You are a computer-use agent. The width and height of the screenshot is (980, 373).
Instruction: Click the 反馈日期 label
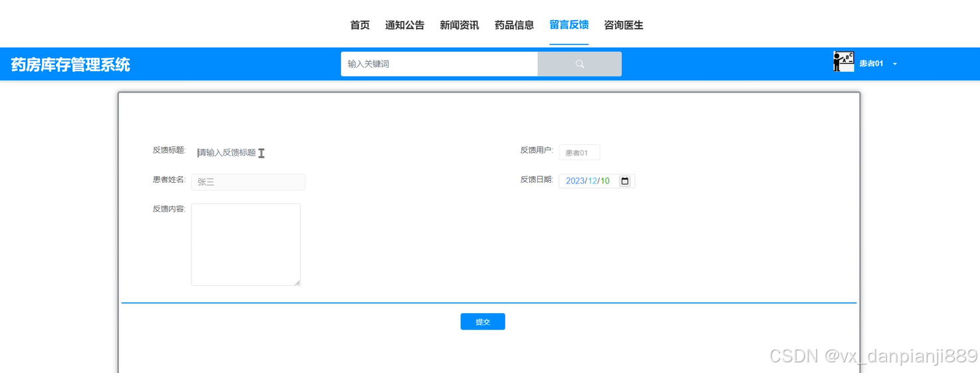point(537,180)
